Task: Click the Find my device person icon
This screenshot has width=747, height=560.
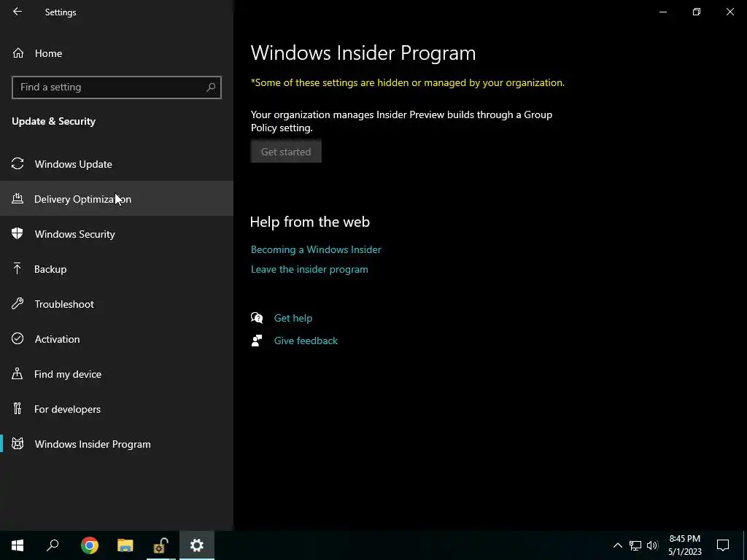Action: pos(18,374)
